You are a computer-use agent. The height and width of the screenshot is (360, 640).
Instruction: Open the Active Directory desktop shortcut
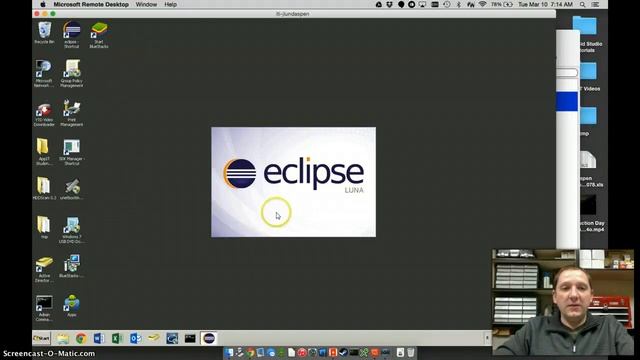tap(44, 269)
